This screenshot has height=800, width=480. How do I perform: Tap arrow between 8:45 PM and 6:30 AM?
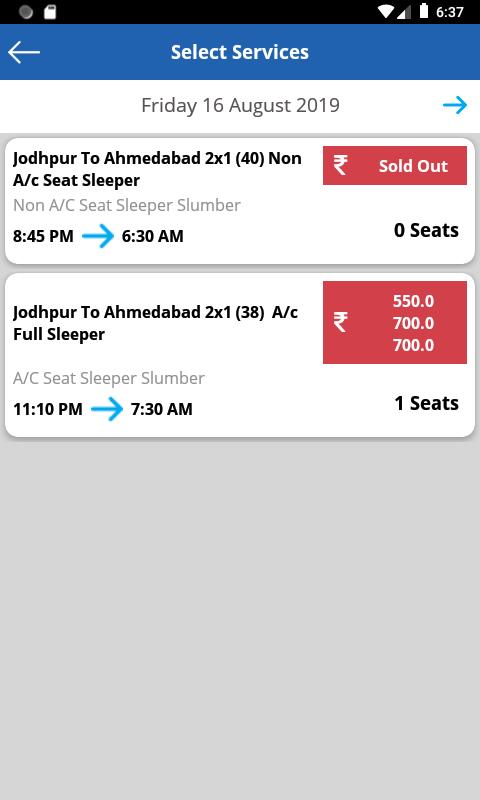click(98, 236)
